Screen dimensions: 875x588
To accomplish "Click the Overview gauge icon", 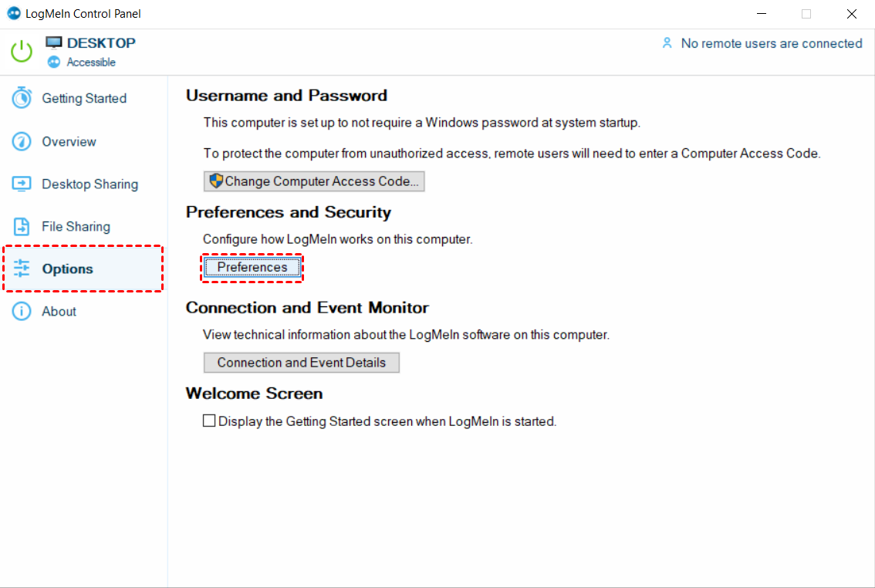I will tap(22, 141).
